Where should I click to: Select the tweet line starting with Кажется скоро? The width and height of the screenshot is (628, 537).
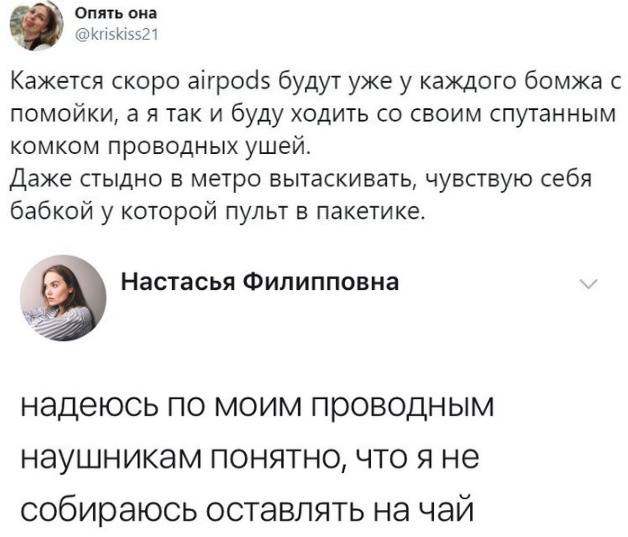[x=316, y=83]
